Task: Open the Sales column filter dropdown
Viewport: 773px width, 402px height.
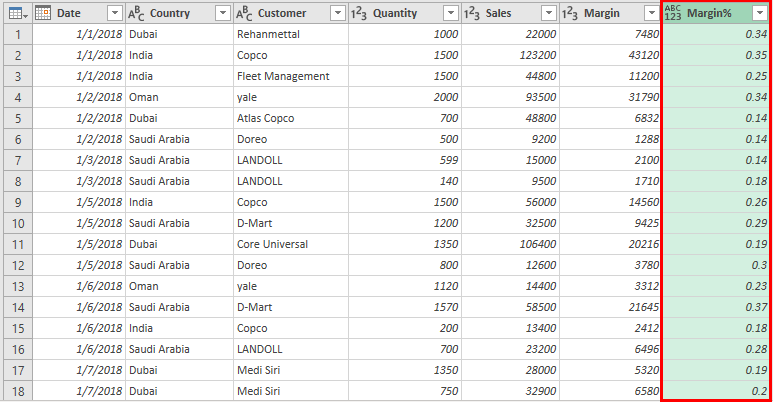Action: [x=548, y=13]
